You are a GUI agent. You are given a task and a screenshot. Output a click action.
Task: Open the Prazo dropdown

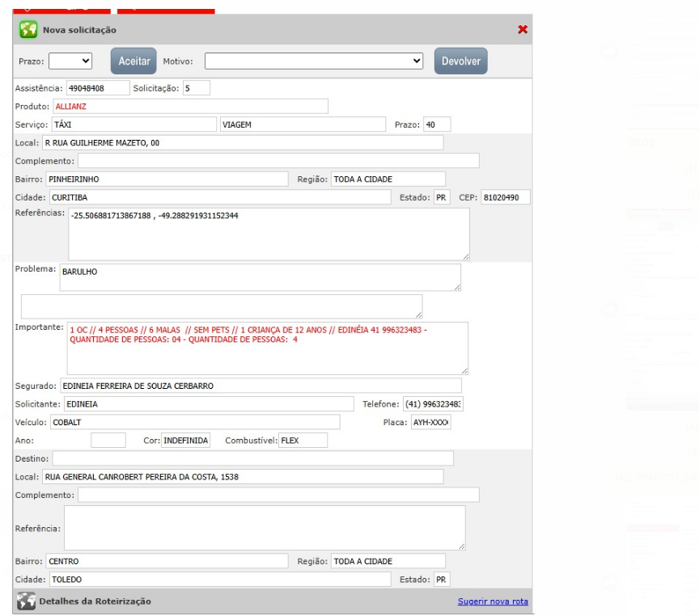[x=71, y=61]
